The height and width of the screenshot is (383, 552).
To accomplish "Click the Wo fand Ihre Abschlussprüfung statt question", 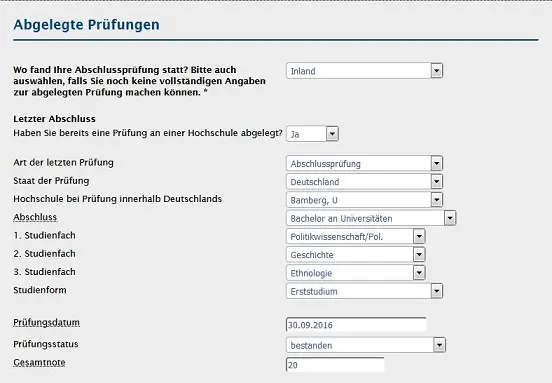I will pos(139,81).
